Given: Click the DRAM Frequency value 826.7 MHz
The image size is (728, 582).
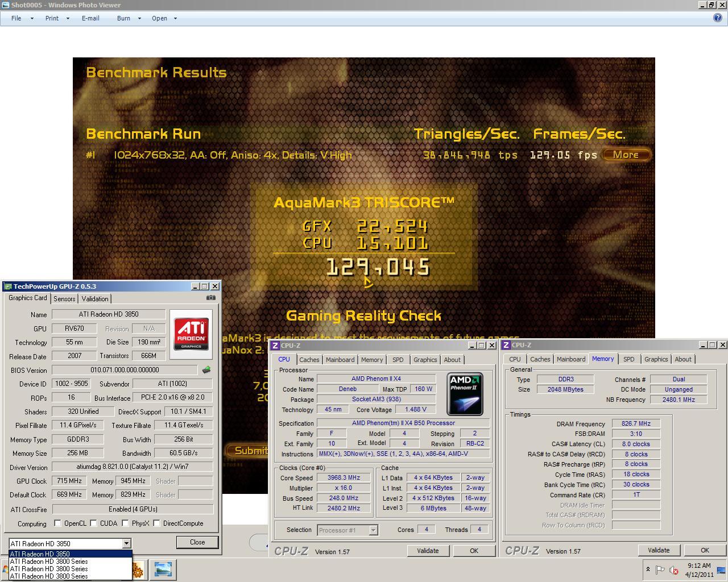Looking at the screenshot, I should coord(636,424).
